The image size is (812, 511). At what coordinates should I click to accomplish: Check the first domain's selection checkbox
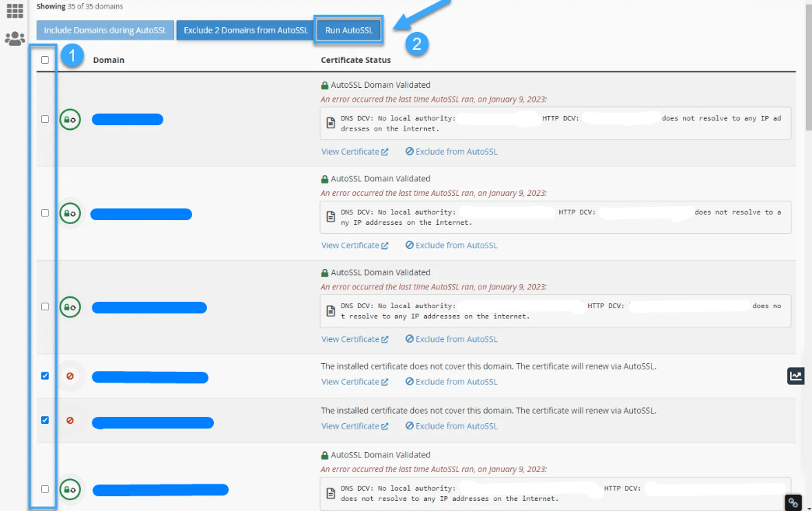coord(44,120)
